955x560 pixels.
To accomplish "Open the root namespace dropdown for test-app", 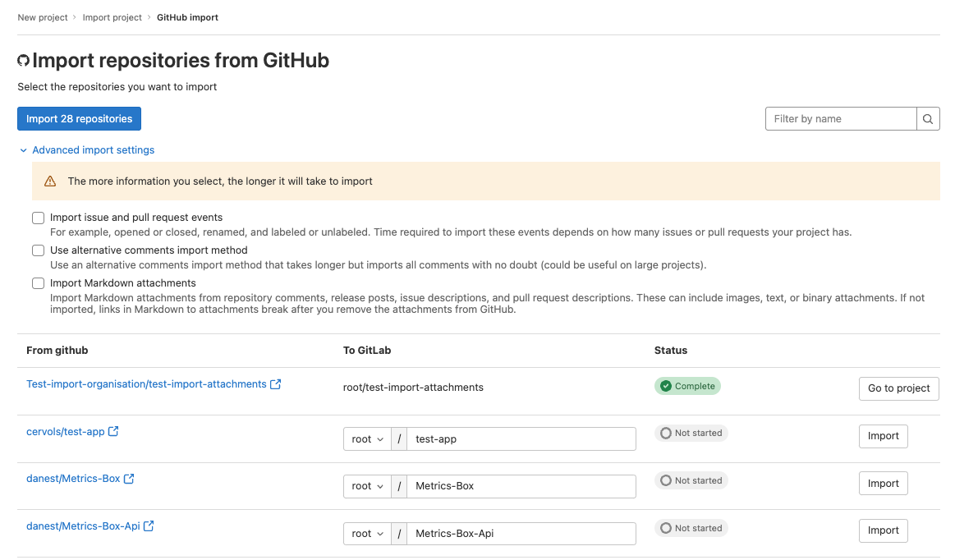I will pos(367,438).
